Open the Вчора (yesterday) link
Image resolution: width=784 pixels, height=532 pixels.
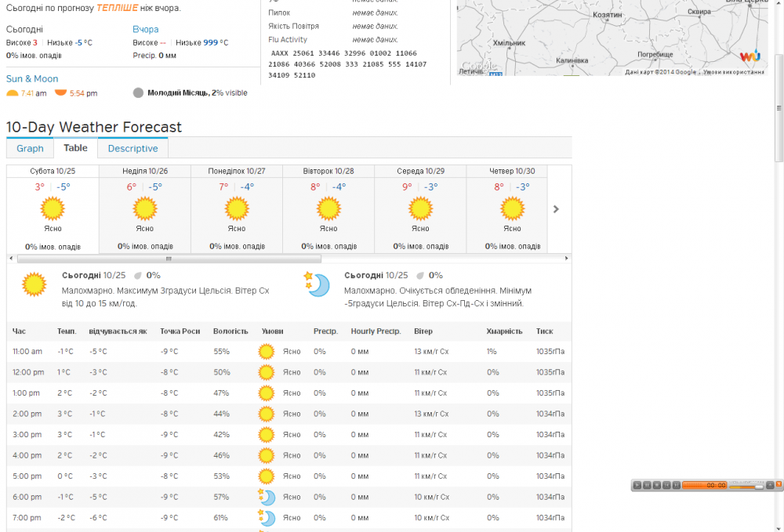pyautogui.click(x=146, y=30)
